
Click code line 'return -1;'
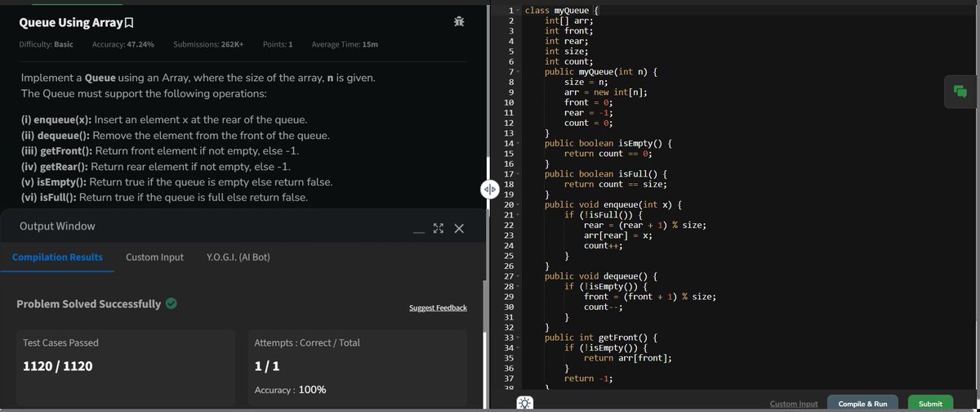(x=589, y=378)
